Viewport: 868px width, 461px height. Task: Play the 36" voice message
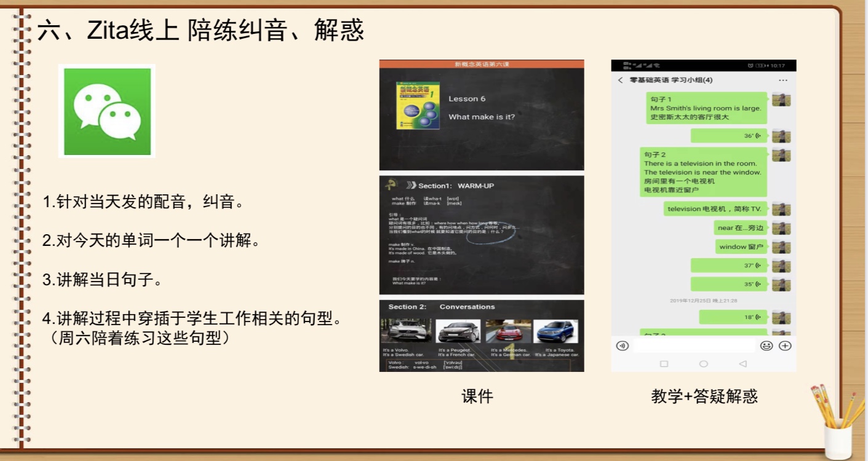coord(729,136)
